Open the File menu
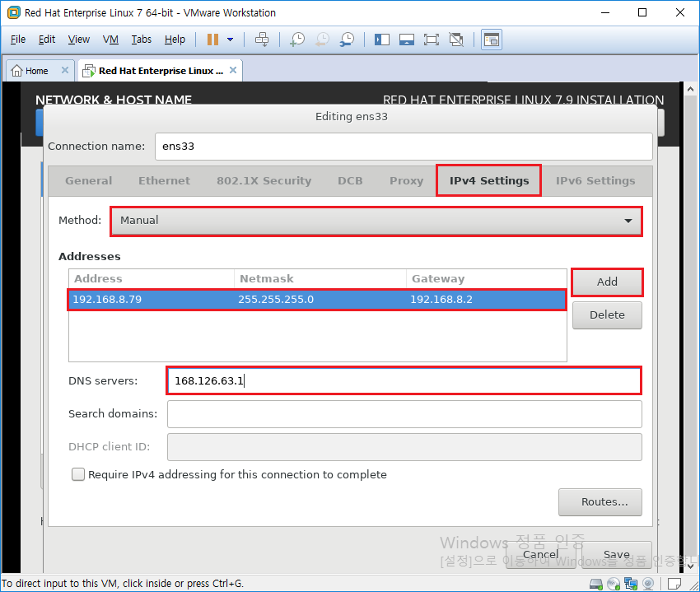Screen dimensions: 700x592 [x=18, y=40]
